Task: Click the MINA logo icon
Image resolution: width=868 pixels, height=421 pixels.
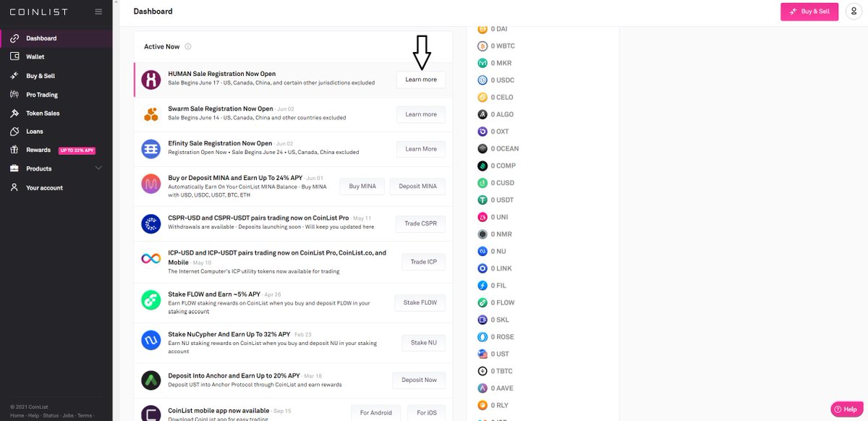Action: [x=150, y=184]
